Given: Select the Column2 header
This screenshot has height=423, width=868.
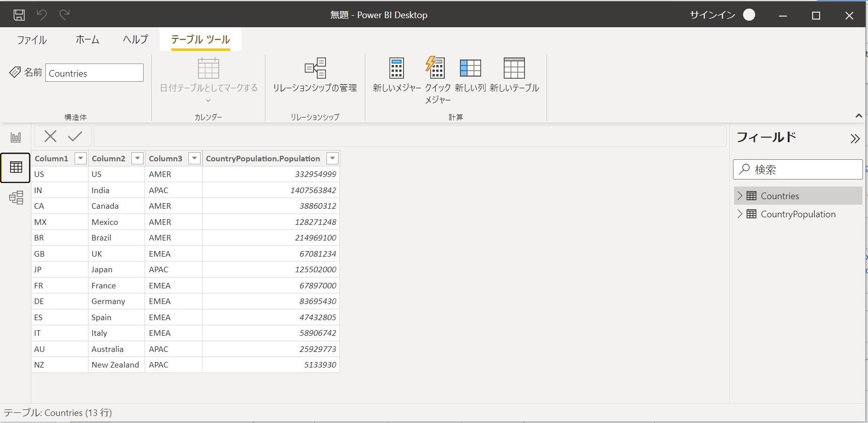Looking at the screenshot, I should (108, 158).
